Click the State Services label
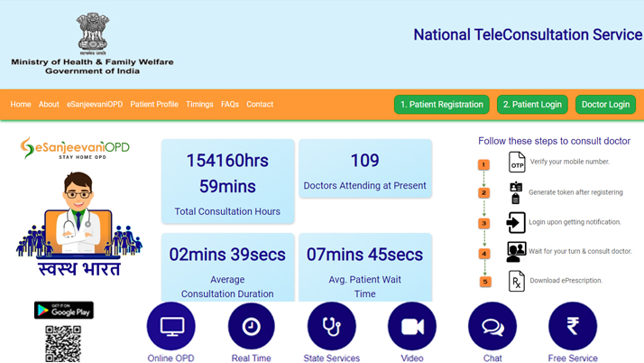Screen dimensions: 644x363 click(331, 358)
